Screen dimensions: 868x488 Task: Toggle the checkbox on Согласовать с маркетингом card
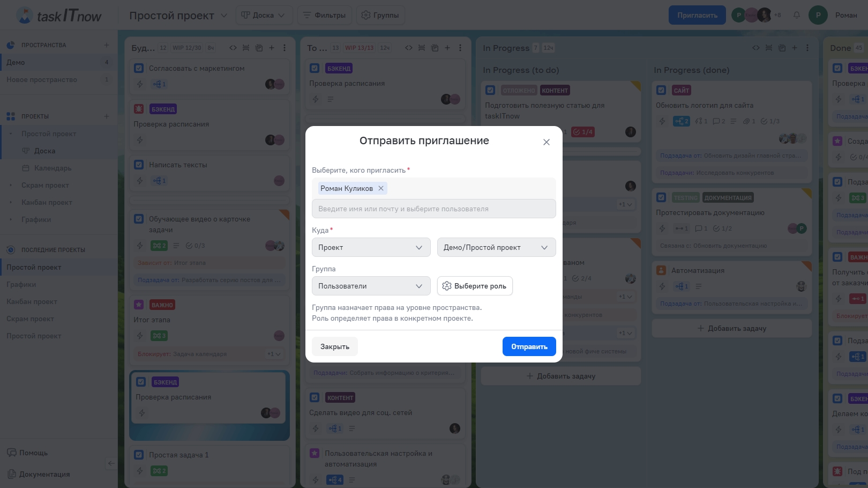tap(139, 68)
